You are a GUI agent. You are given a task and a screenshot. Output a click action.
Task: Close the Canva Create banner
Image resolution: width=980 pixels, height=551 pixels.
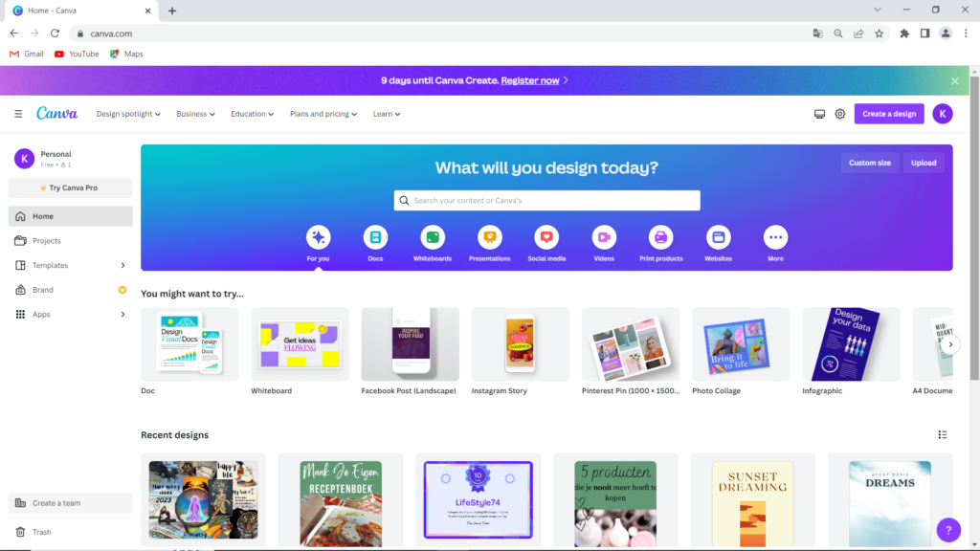[954, 81]
